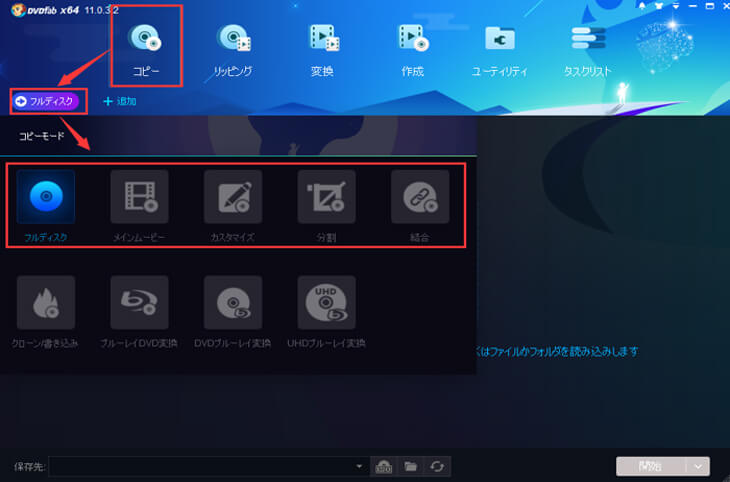Click the 追加 (Add) button
This screenshot has width=730, height=482.
click(x=119, y=101)
